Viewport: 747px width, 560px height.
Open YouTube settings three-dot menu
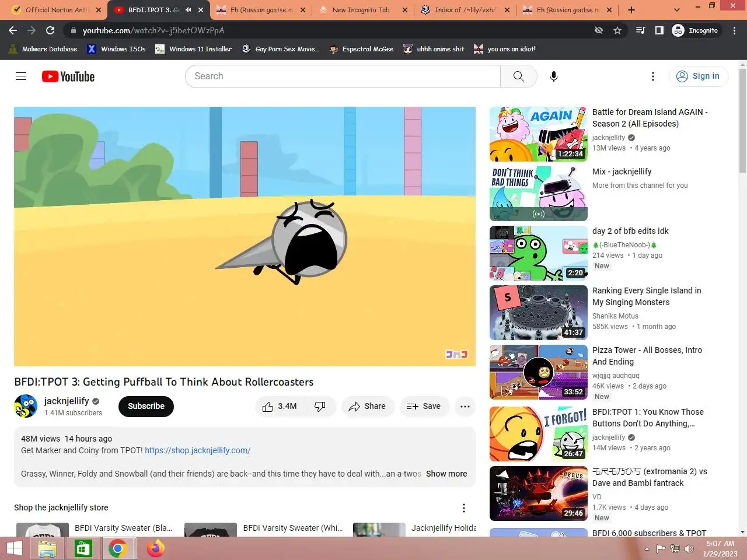pos(653,76)
